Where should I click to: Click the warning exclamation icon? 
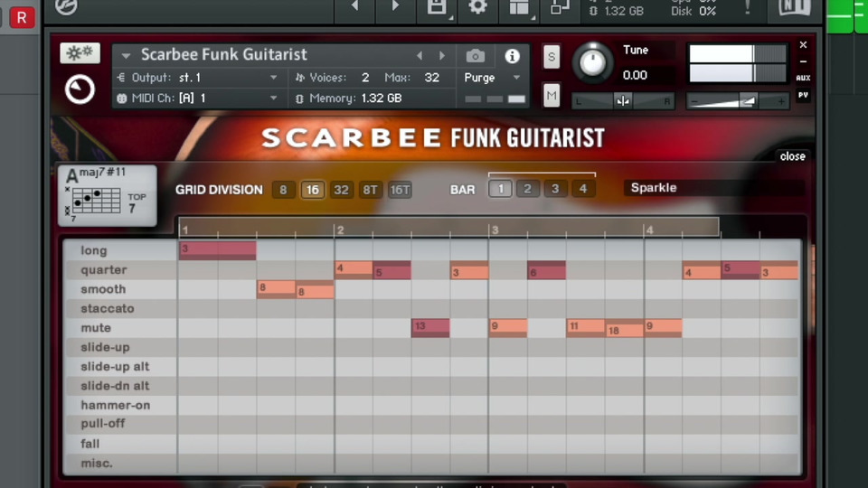point(747,6)
